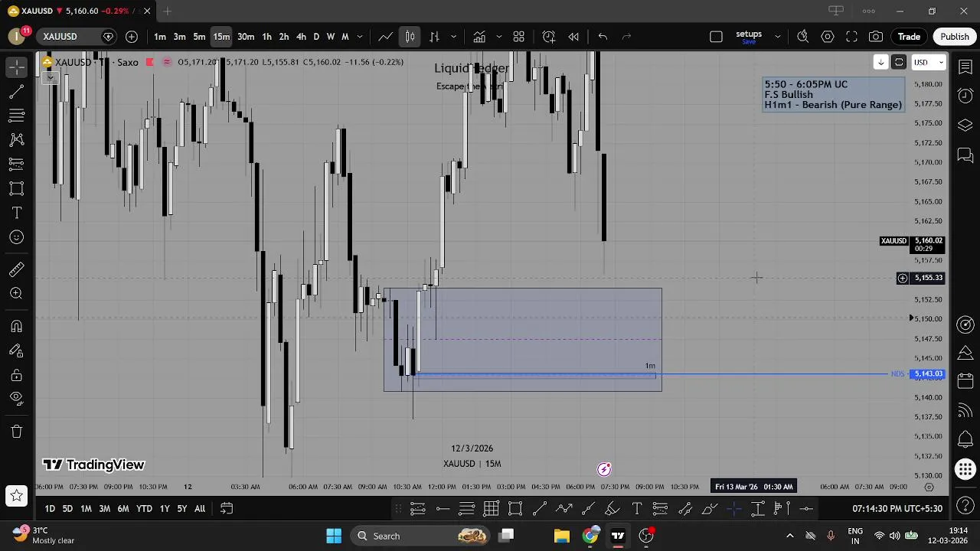This screenshot has height=551, width=980.
Task: Open Go To date calendar
Action: [x=227, y=509]
